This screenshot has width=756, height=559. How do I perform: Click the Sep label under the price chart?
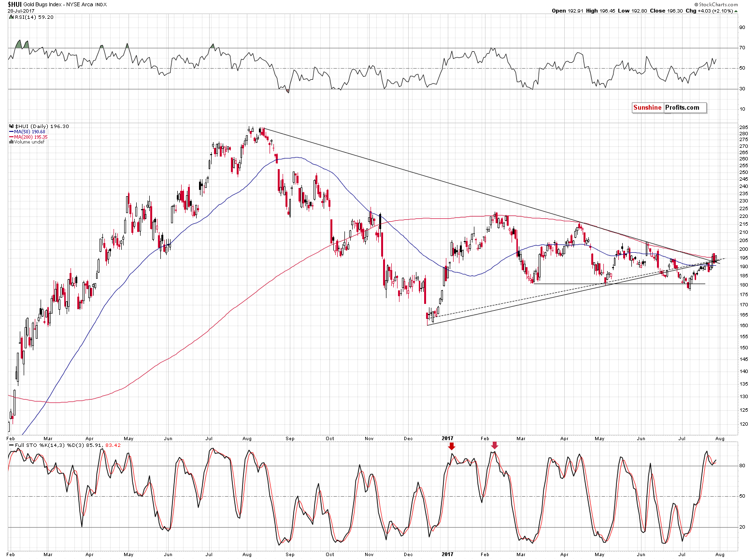point(290,439)
